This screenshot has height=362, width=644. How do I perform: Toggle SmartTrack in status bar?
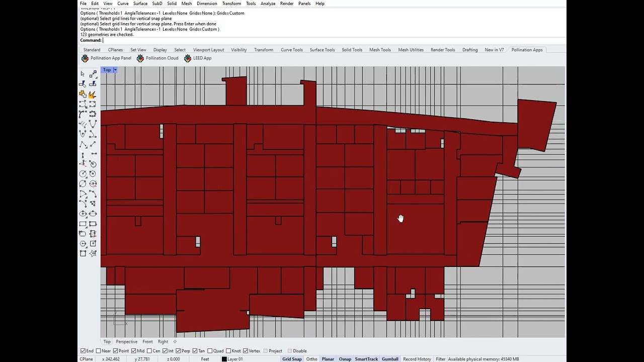coord(366,359)
